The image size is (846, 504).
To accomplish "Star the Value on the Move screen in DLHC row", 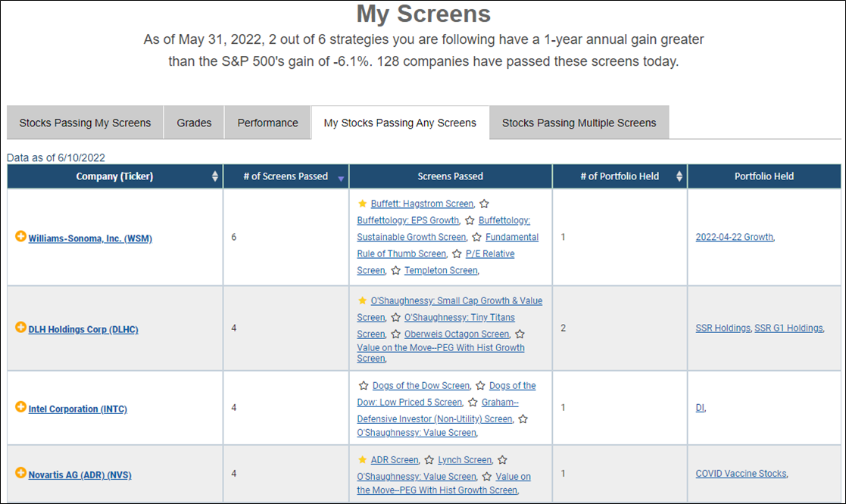I will tap(520, 334).
